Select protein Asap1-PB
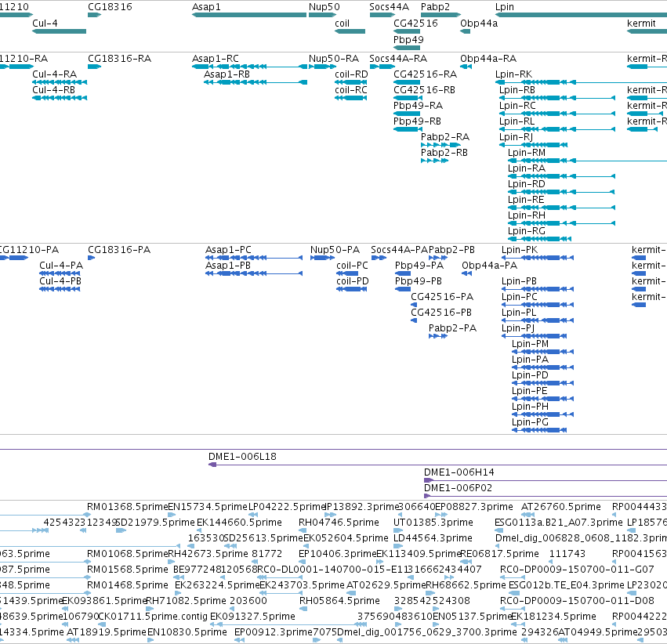This screenshot has height=644, width=667. click(x=254, y=273)
